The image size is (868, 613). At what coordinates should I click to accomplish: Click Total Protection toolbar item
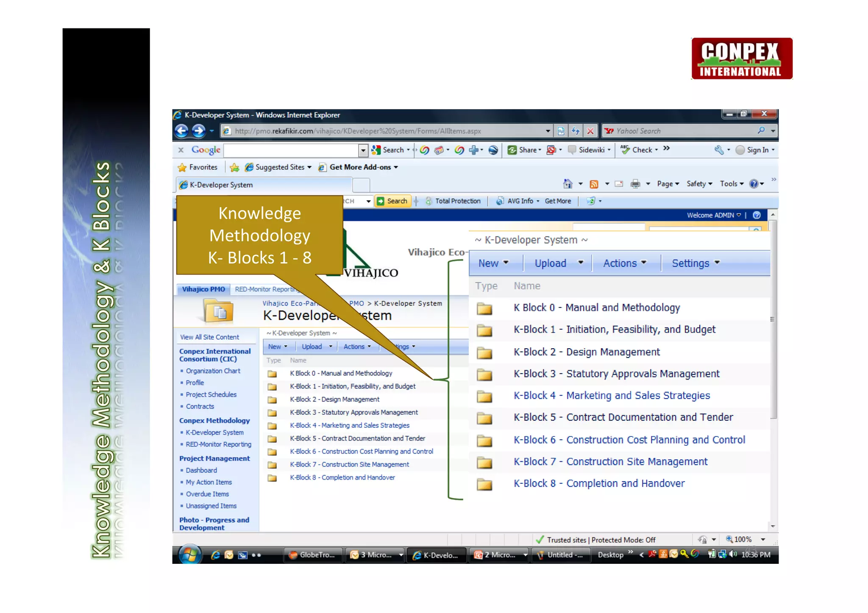click(453, 201)
